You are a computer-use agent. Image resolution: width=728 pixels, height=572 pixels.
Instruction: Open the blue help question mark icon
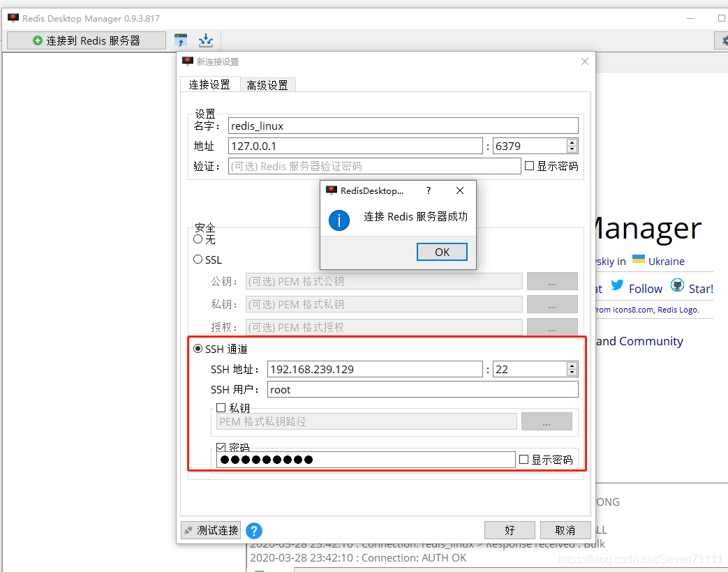pyautogui.click(x=254, y=530)
